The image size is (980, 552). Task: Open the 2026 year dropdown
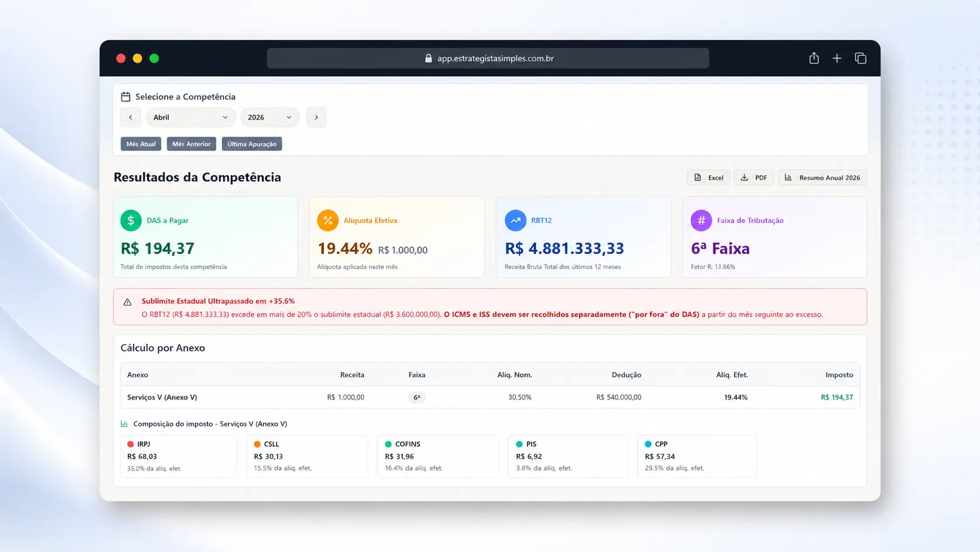[x=270, y=117]
